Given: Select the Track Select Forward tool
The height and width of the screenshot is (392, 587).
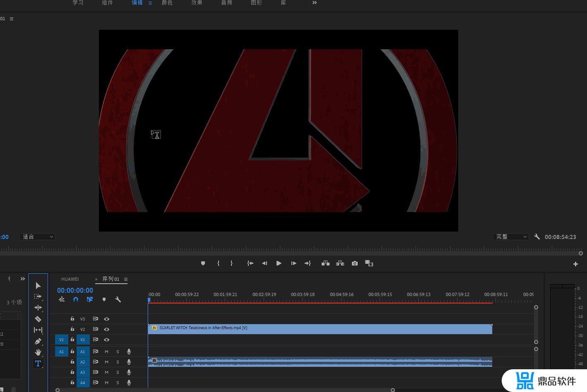Looking at the screenshot, I should click(x=38, y=296).
